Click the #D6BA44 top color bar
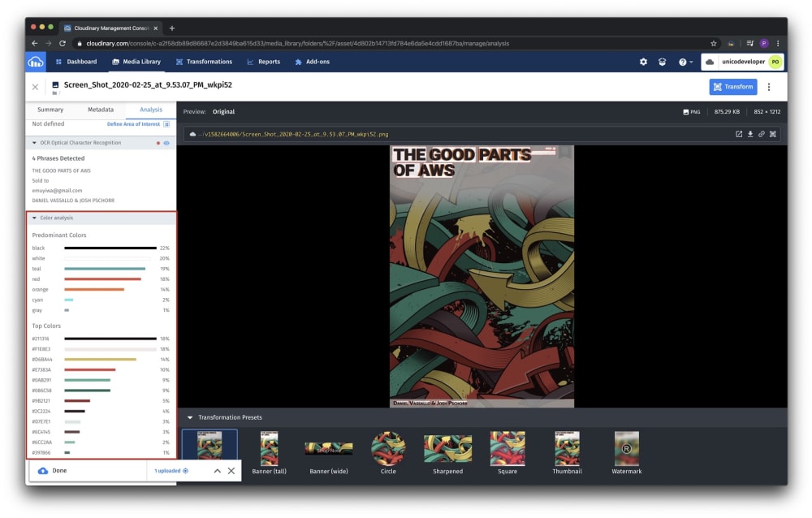Viewport: 812px width, 518px height. coord(101,360)
